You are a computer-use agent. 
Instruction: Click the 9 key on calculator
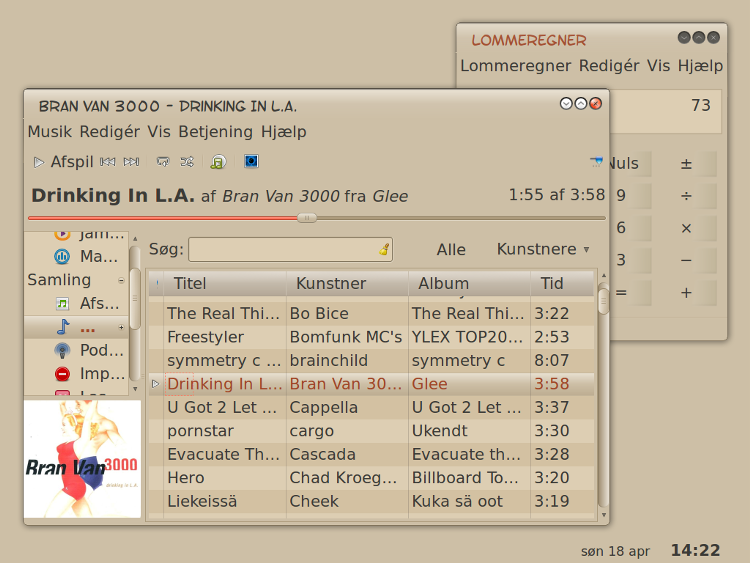630,196
